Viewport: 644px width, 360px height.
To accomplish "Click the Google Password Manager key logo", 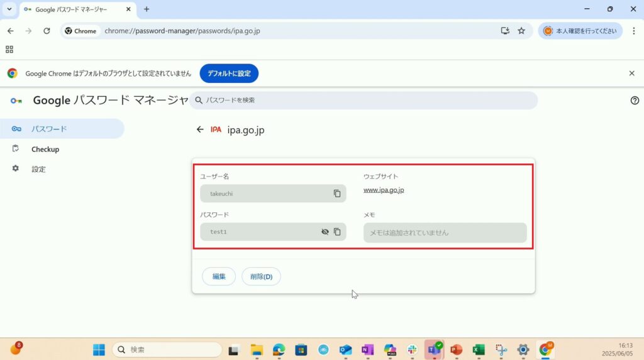I will tap(16, 101).
